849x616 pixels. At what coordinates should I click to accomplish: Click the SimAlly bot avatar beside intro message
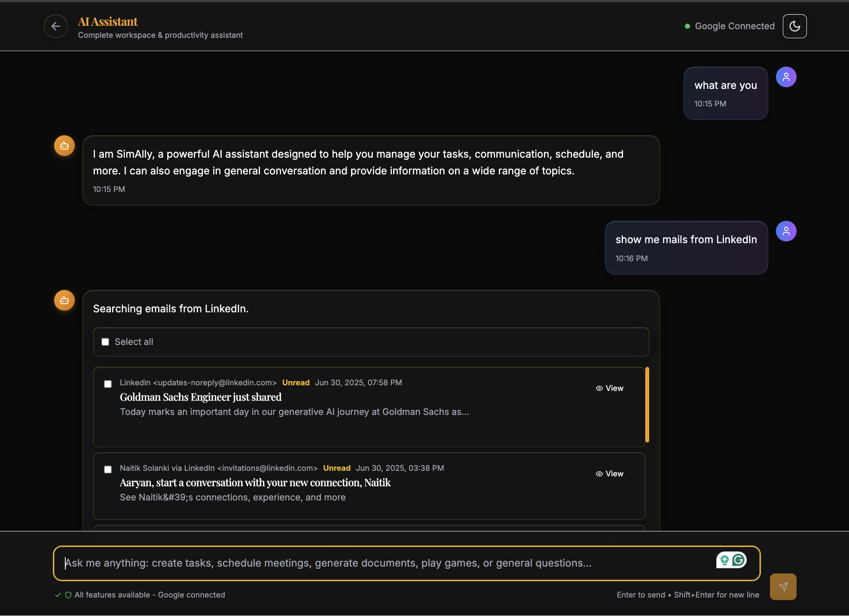[x=64, y=146]
